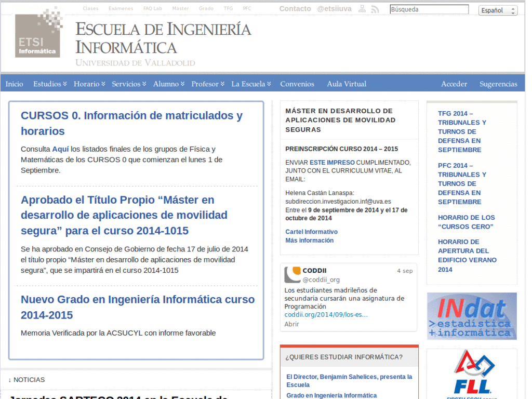Screen dimensions: 532x399
Task: Open the TFG top link
Action: [229, 8]
